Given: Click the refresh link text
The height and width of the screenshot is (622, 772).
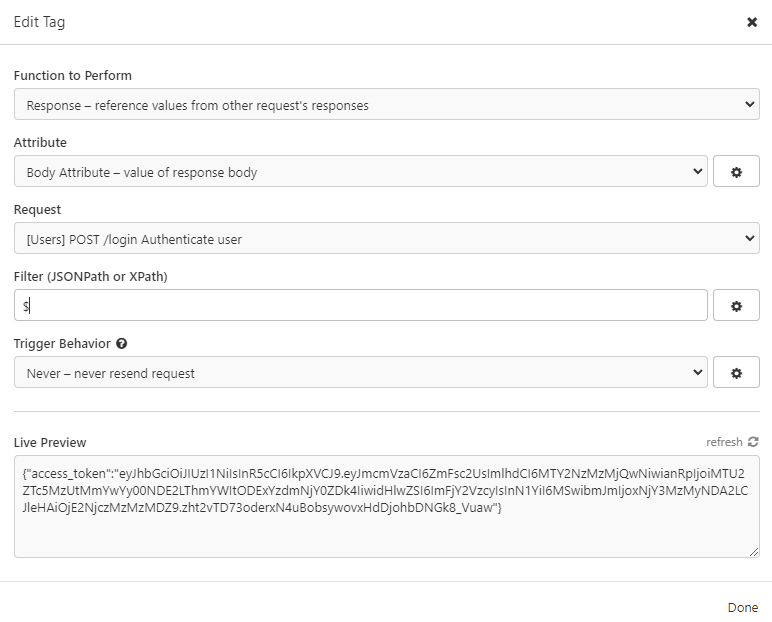Looking at the screenshot, I should tap(724, 442).
